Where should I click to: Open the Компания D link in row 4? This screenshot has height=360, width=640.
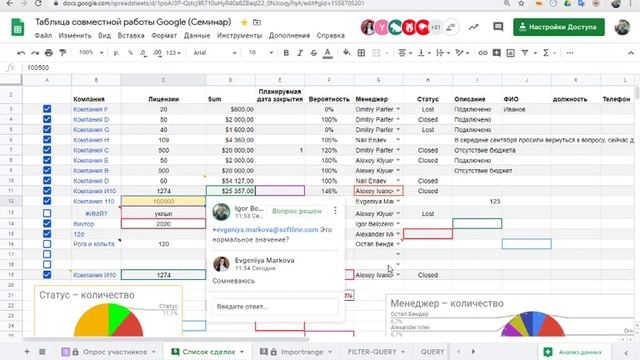[x=91, y=120]
